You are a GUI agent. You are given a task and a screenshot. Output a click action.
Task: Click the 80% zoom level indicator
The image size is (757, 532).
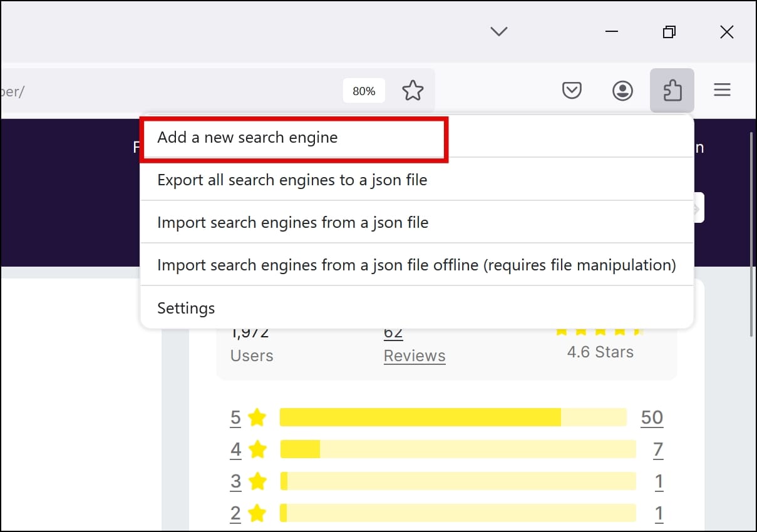coord(364,91)
